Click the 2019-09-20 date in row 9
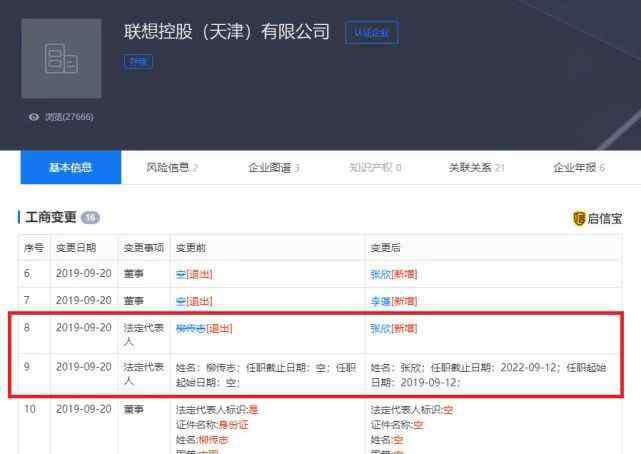641x454 pixels. click(83, 367)
